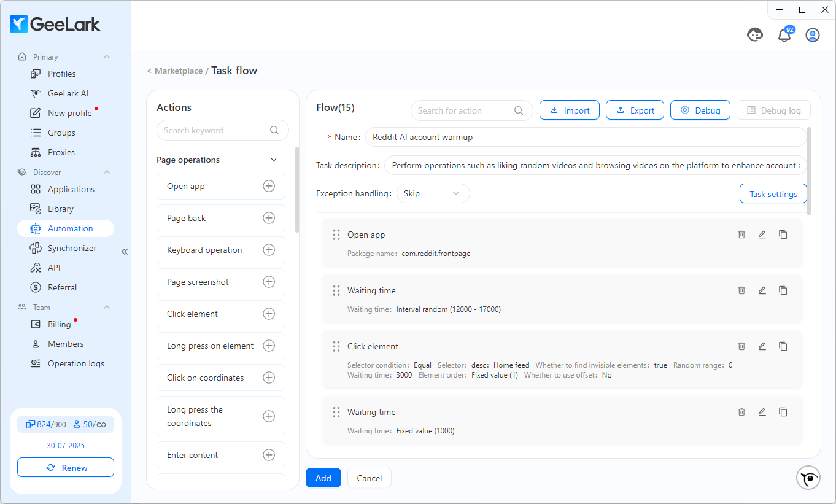Edit the Waiting time step (12000 - 17000)

tap(762, 290)
